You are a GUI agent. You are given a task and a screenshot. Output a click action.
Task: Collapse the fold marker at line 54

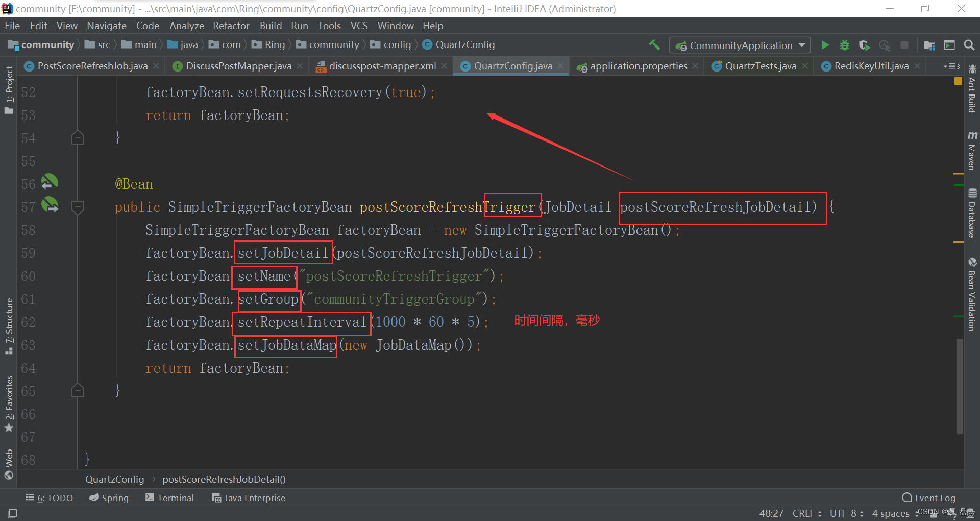[78, 137]
